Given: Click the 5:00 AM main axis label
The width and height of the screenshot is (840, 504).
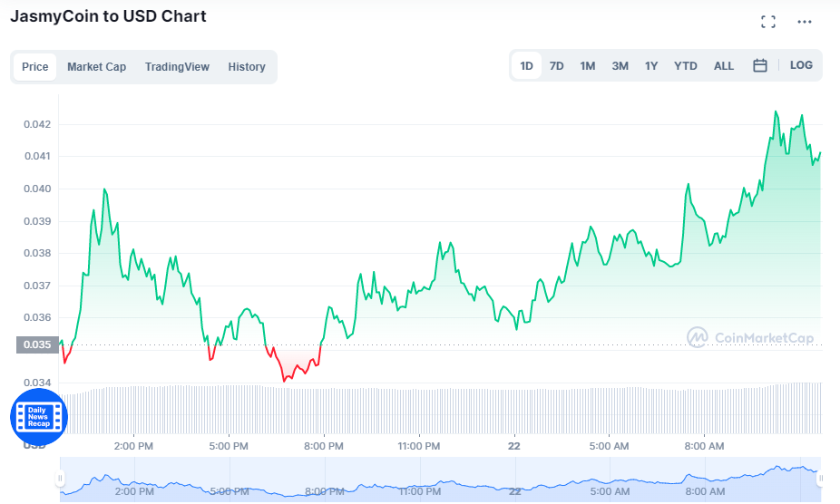Looking at the screenshot, I should pos(609,446).
